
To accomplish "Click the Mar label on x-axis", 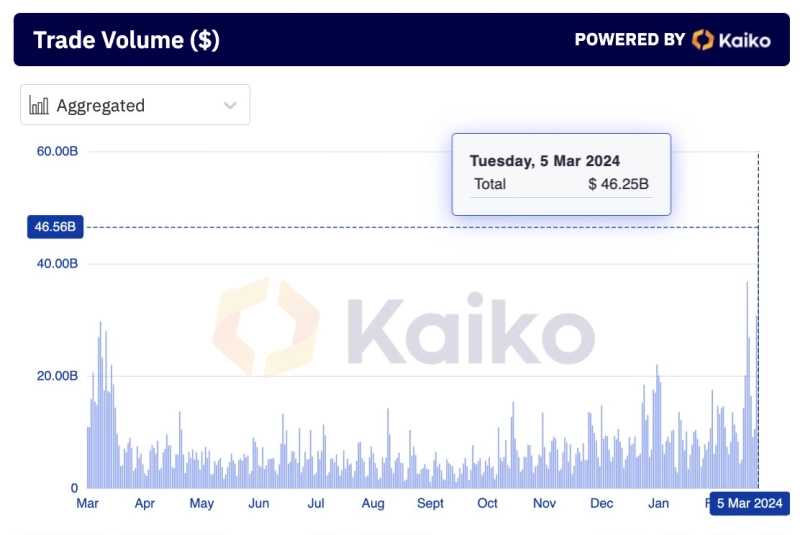I will pos(88,503).
